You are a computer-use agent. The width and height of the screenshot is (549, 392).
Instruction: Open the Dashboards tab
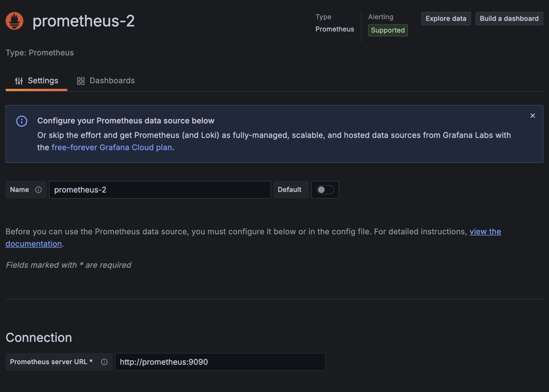[x=106, y=81]
